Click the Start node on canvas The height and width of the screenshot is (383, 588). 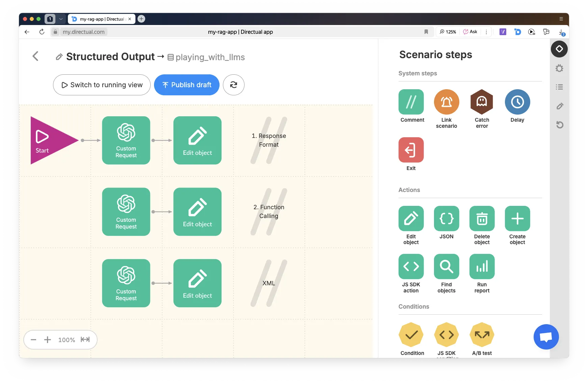[47, 140]
